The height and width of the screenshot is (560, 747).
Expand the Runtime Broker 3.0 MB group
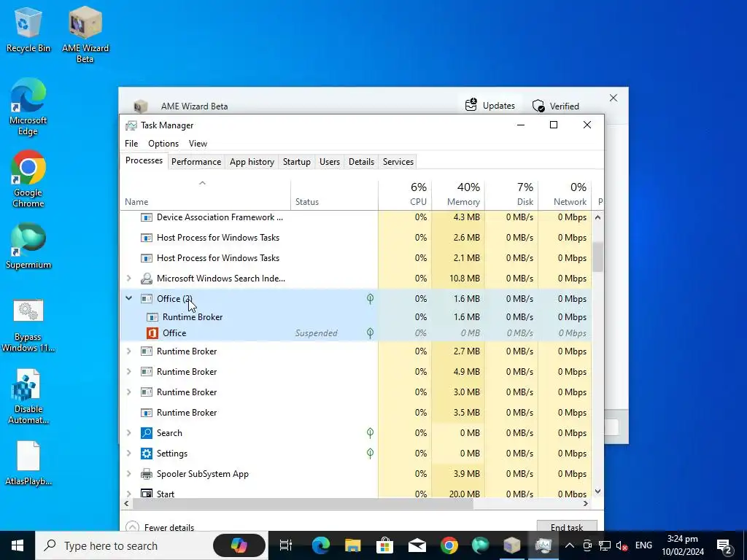point(128,392)
